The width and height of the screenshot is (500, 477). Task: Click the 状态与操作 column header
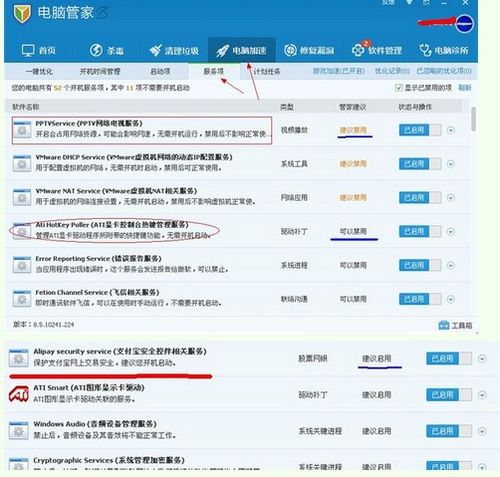coord(415,107)
